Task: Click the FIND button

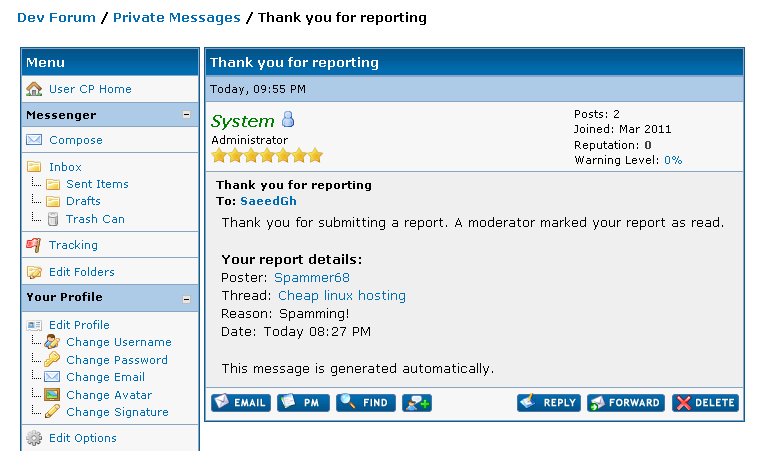Action: (365, 403)
